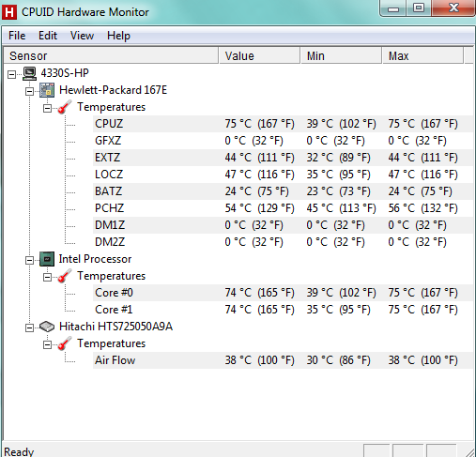Click BATZ min value 23 °C (73 °F)

coord(339,191)
